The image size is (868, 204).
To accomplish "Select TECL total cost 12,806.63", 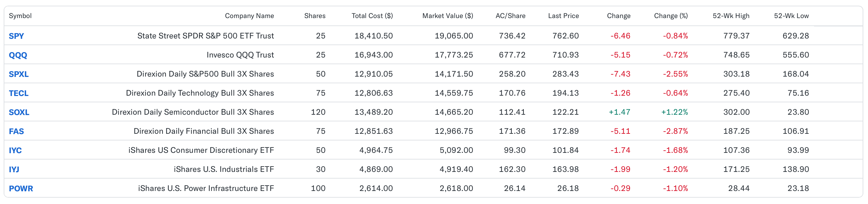I will [x=373, y=93].
